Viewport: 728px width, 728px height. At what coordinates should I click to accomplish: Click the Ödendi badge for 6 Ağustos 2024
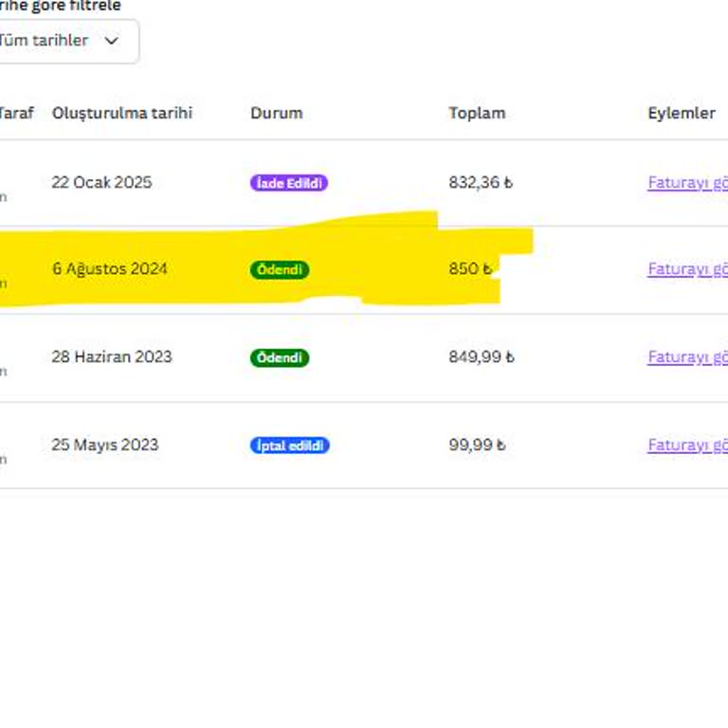(280, 270)
